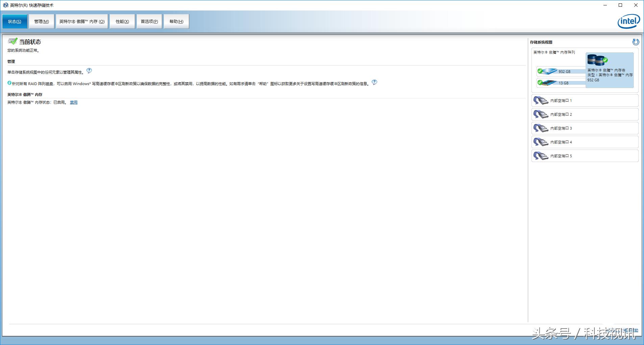Maximize the Intel Rapid Storage window
644x345 pixels.
tap(620, 5)
